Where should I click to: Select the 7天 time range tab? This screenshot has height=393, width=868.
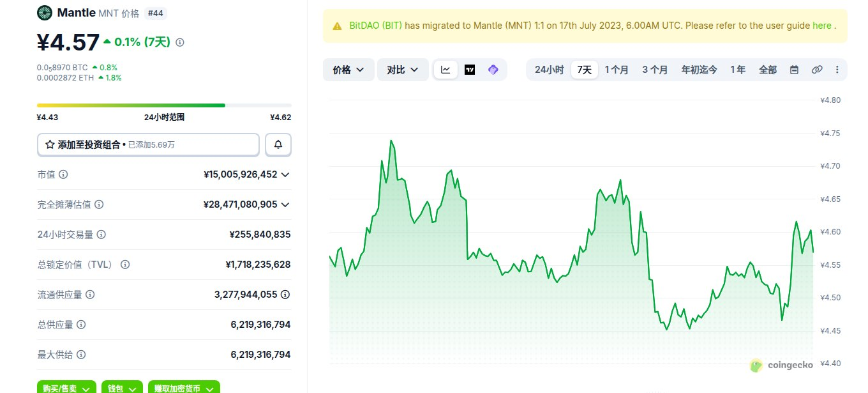point(584,70)
